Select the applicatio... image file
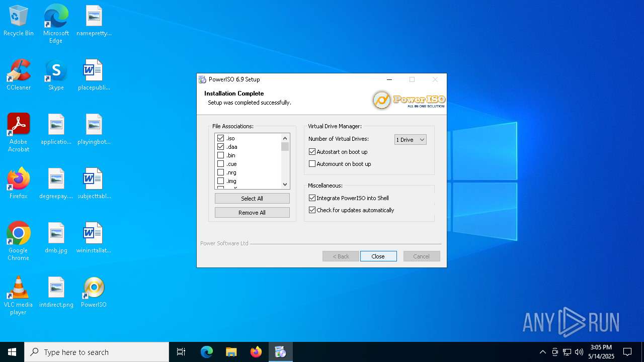The image size is (644, 362). pos(56,129)
